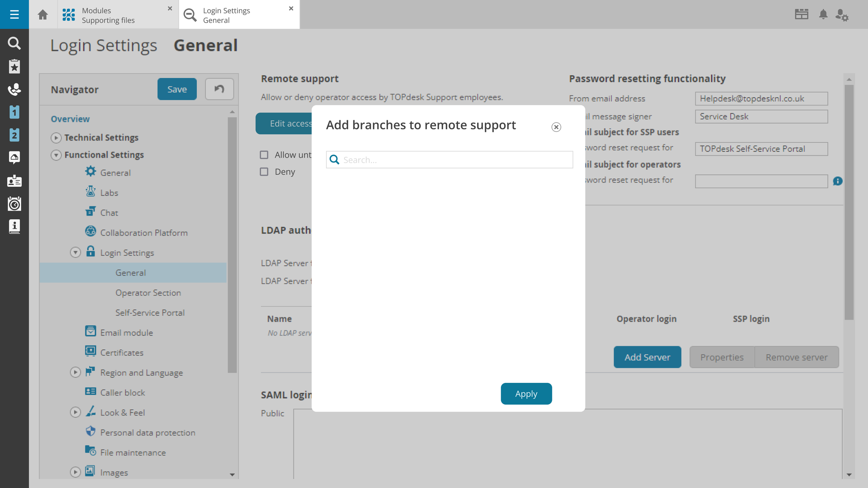Open the call management phone icon
This screenshot has width=868, height=488.
pos(14,89)
